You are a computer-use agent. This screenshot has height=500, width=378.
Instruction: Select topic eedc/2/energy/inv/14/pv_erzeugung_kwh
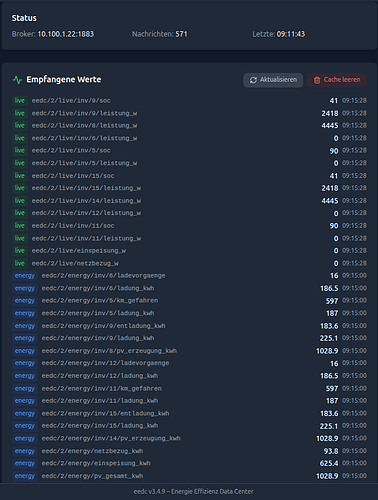[x=111, y=438]
